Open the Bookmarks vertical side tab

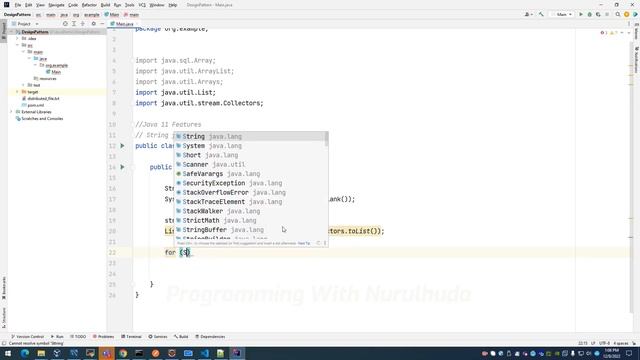4,288
